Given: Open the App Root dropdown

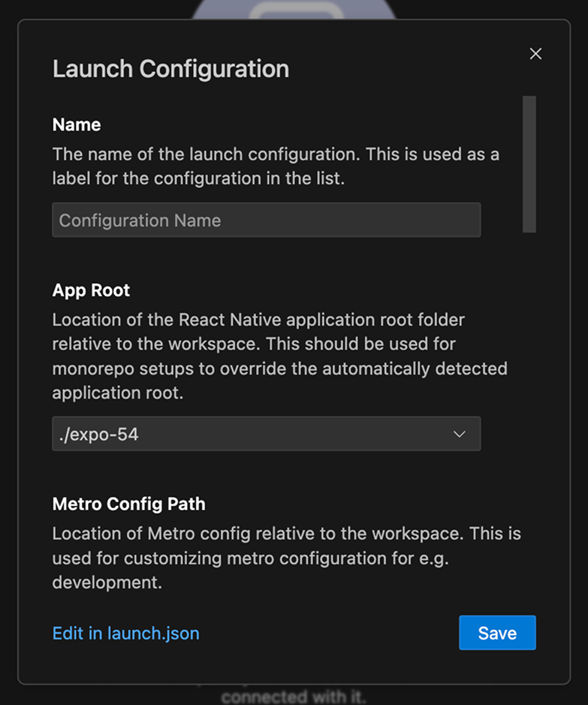Looking at the screenshot, I should 266,434.
